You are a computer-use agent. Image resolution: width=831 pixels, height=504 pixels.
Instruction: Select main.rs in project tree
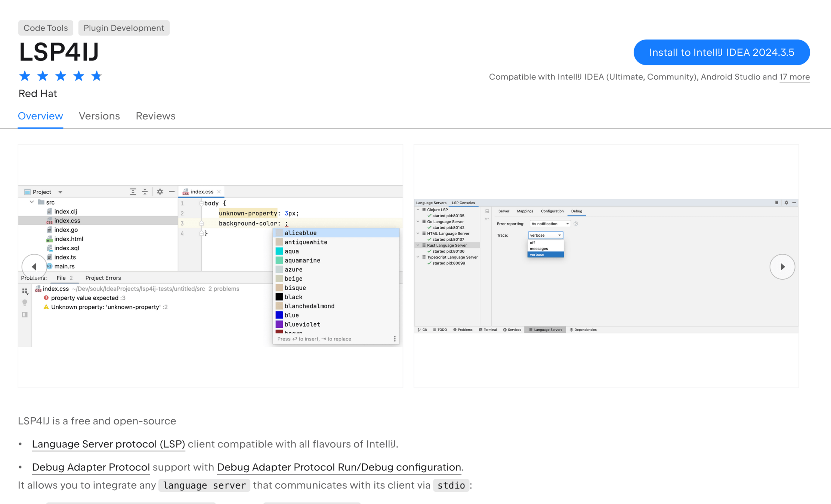pyautogui.click(x=64, y=266)
